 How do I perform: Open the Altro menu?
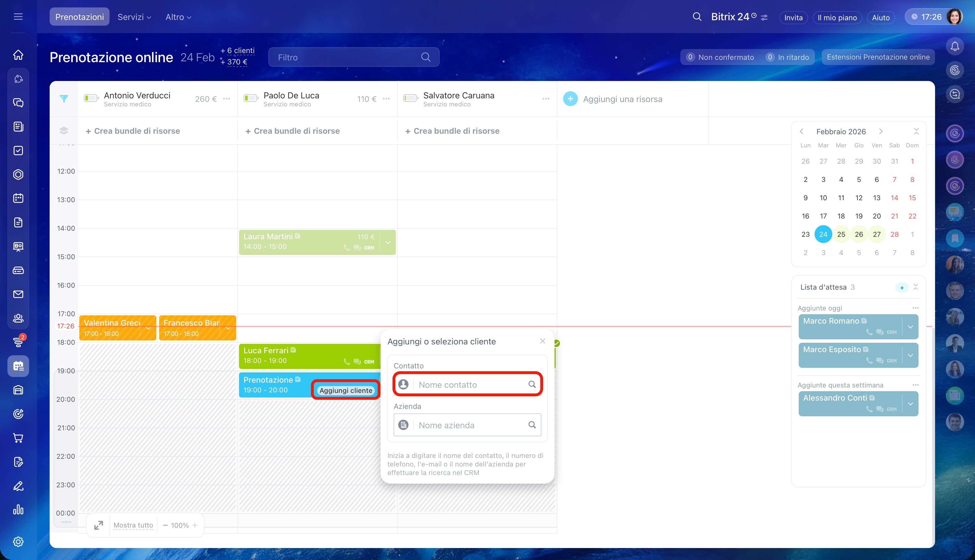(x=178, y=17)
